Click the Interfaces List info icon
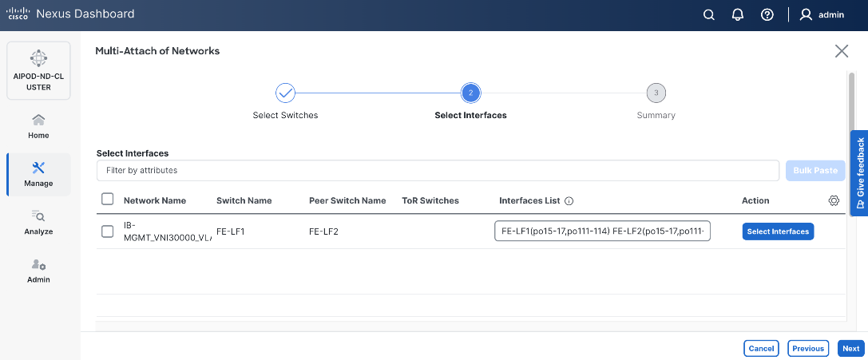 click(569, 201)
